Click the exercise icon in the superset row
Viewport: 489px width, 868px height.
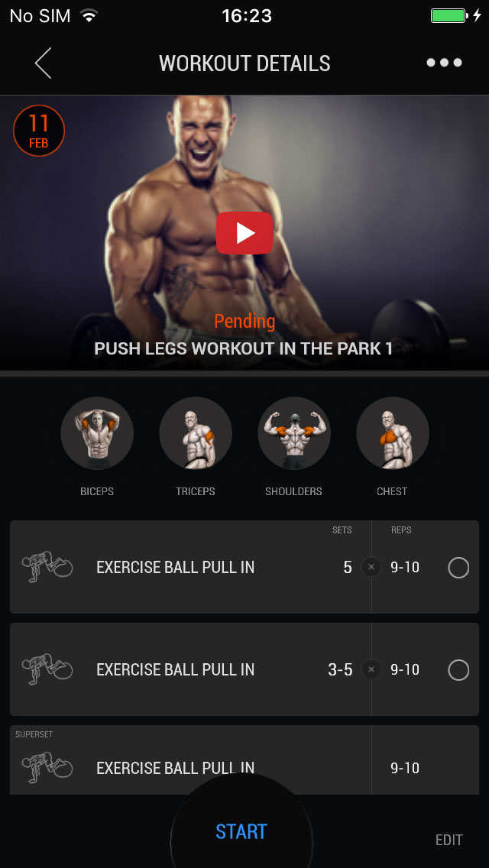coord(47,767)
